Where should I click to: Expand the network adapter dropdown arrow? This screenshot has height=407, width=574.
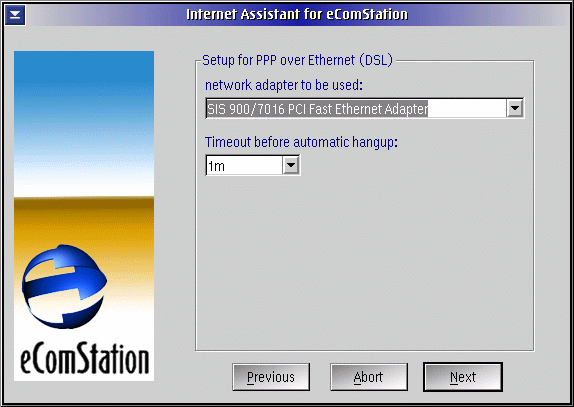tap(515, 108)
